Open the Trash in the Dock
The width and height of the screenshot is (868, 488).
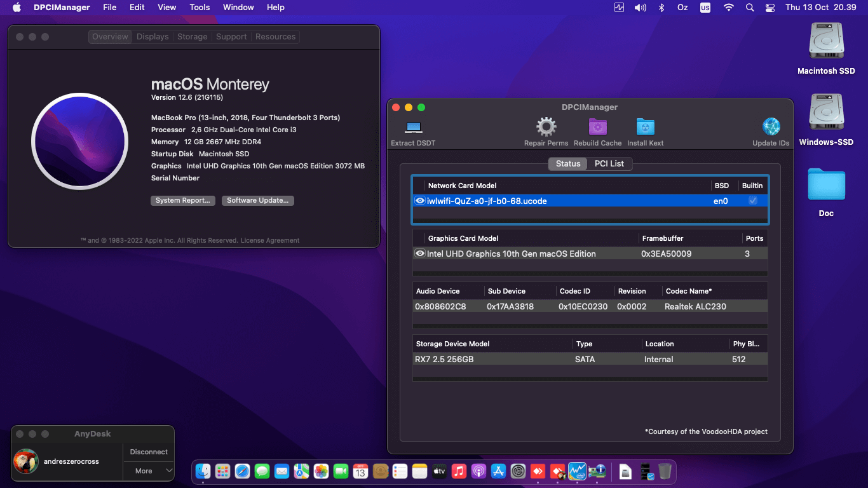click(x=665, y=471)
